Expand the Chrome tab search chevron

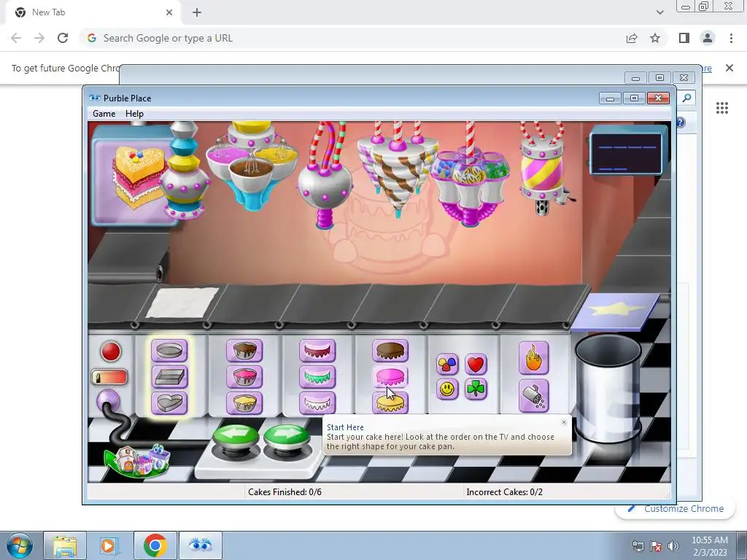tap(659, 12)
